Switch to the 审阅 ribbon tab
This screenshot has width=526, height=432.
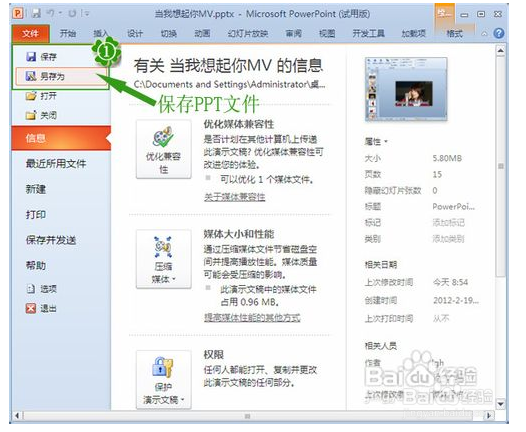click(294, 33)
